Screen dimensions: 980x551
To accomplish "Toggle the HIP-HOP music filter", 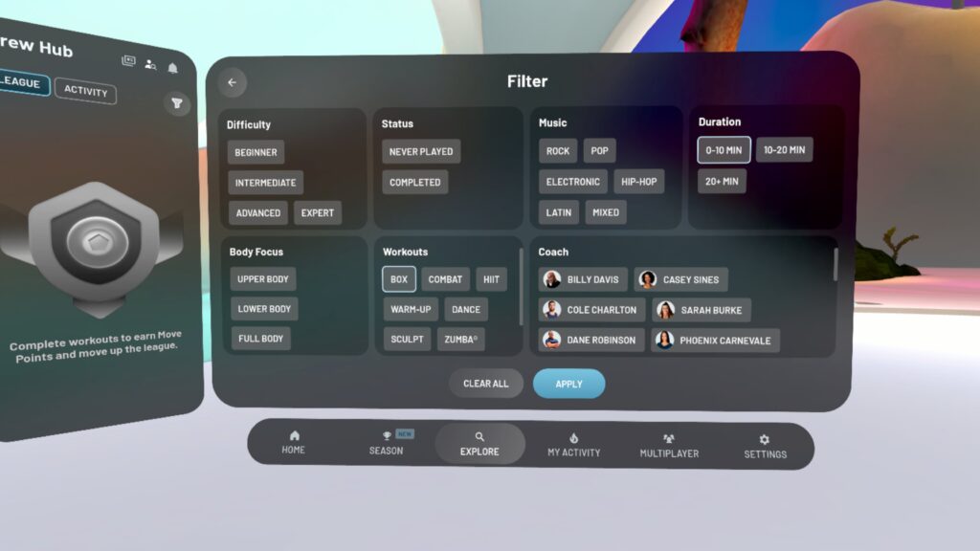I will coord(637,182).
